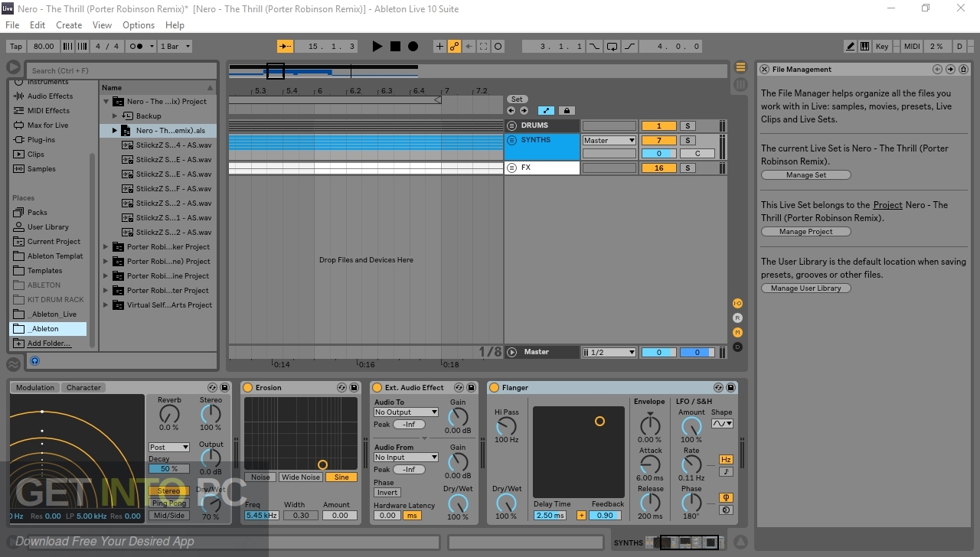Toggle Computer MIDI Keyboard icon
The height and width of the screenshot is (557, 980).
click(865, 47)
